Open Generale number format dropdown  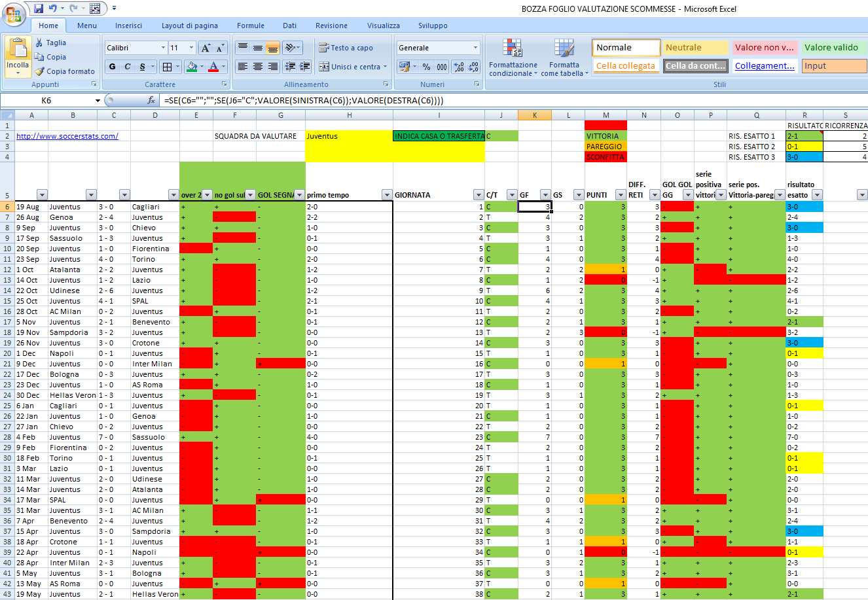[476, 48]
